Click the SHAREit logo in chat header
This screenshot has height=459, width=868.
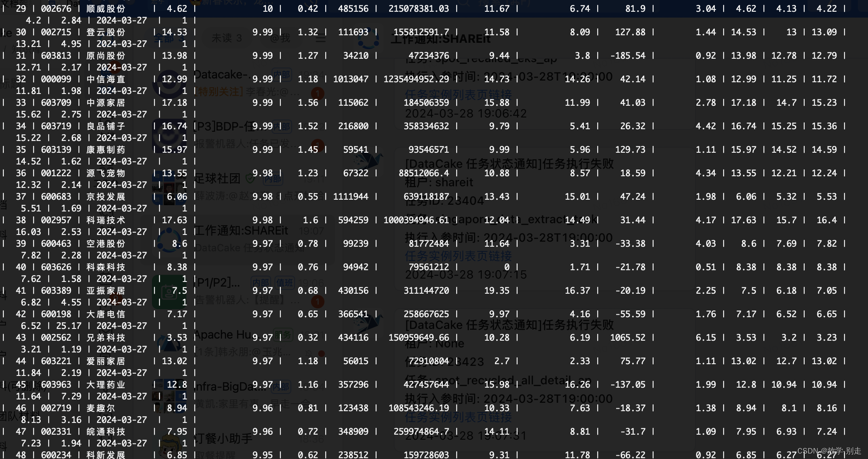coord(368,39)
